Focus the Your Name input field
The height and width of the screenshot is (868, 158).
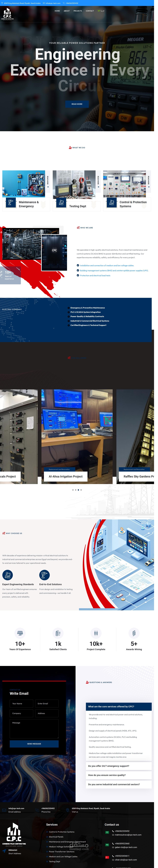click(22, 704)
